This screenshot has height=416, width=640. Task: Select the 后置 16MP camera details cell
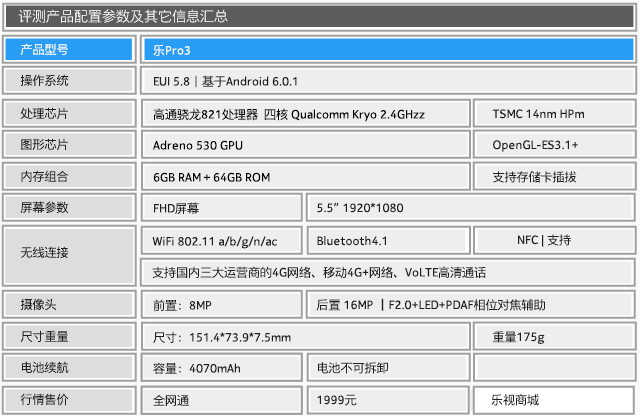click(x=470, y=304)
